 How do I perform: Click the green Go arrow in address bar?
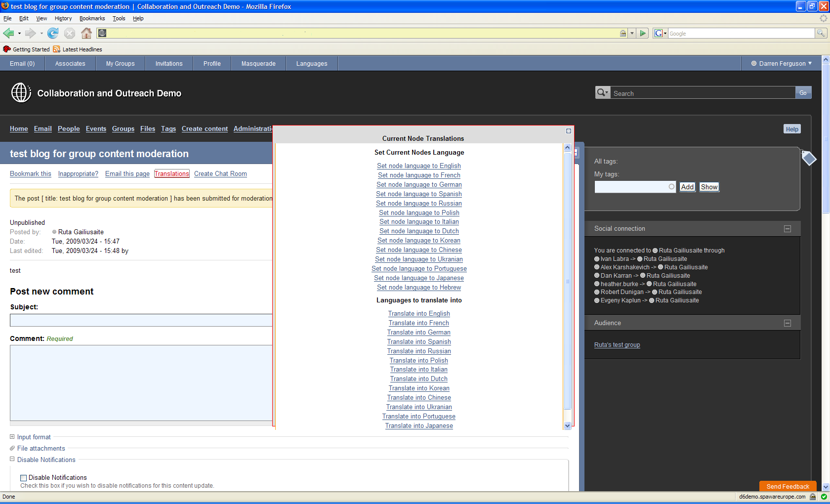pyautogui.click(x=643, y=33)
